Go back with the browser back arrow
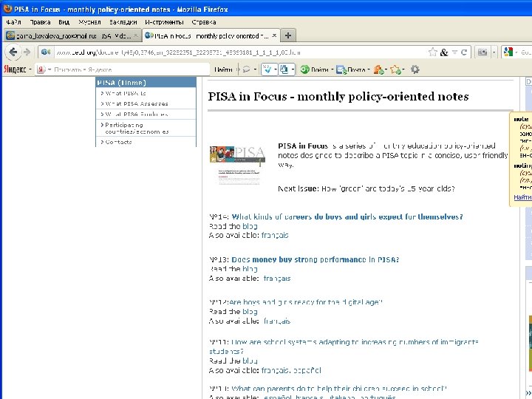Screen dimensions: 532x399 click(13, 52)
